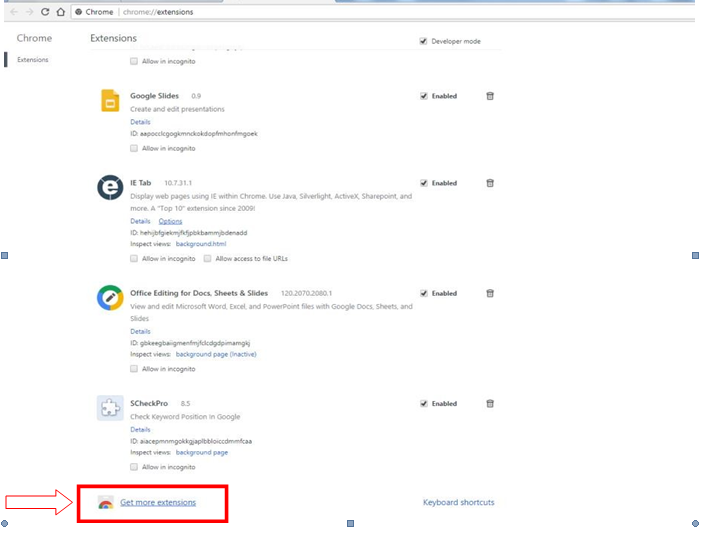Open the Keyboard shortcuts link

pyautogui.click(x=459, y=503)
